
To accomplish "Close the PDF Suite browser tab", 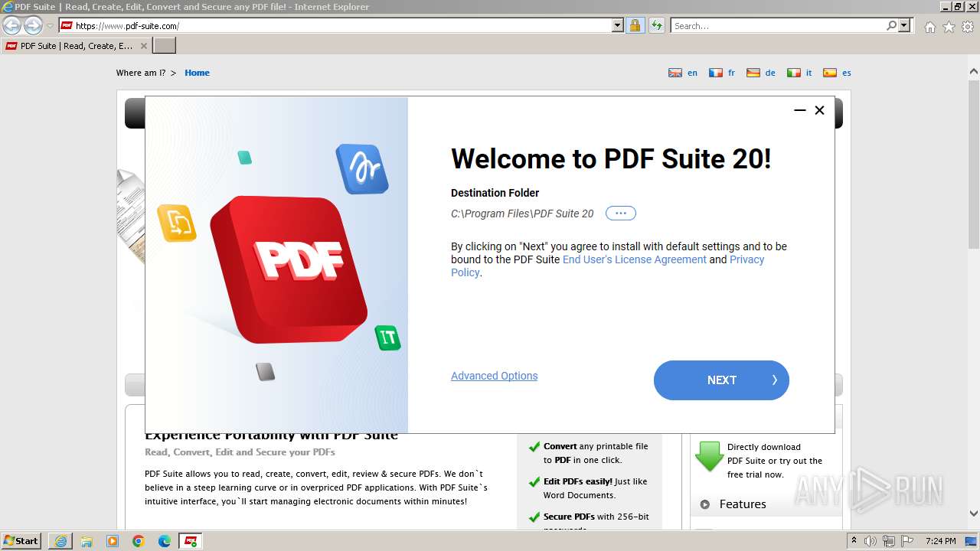I will 144,46.
